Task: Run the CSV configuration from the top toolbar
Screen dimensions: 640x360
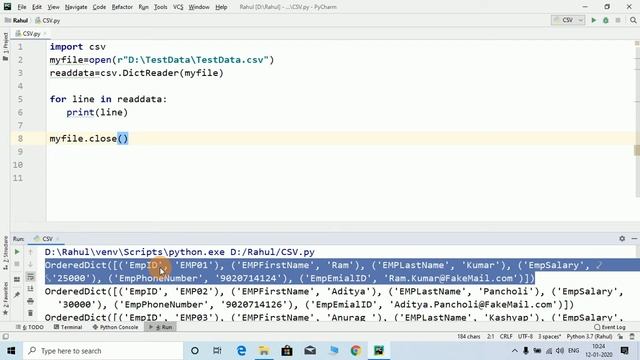Action: coord(593,20)
